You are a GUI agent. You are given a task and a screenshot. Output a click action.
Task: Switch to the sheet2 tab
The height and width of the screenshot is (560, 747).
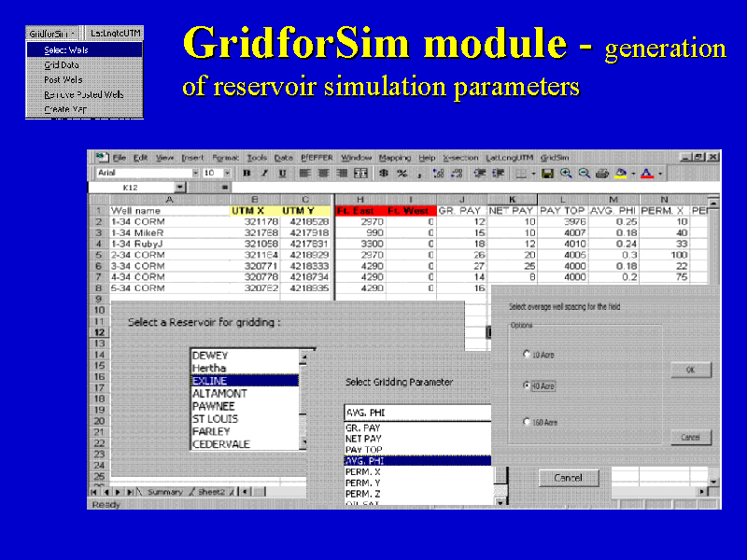[211, 492]
